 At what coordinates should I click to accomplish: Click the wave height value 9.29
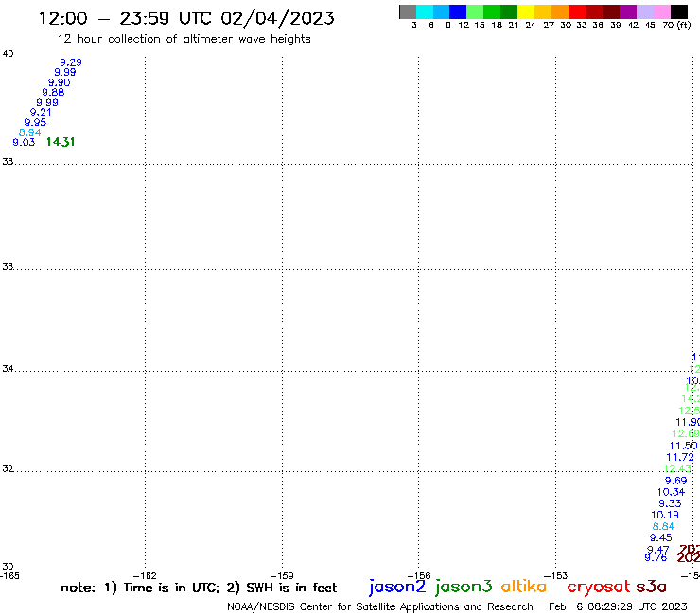coord(71,62)
